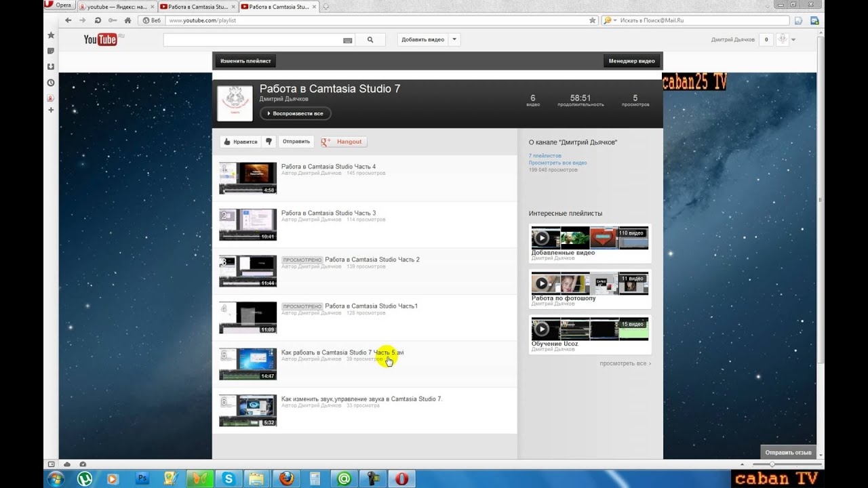Click the 4:58 video thumbnail
The width and height of the screenshot is (868, 488).
point(248,178)
